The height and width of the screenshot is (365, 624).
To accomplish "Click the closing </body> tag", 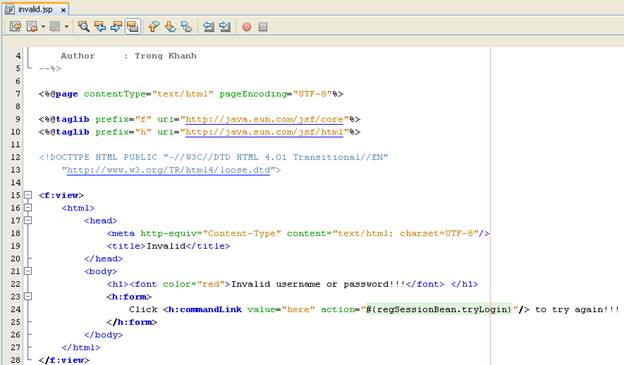I will (x=103, y=335).
